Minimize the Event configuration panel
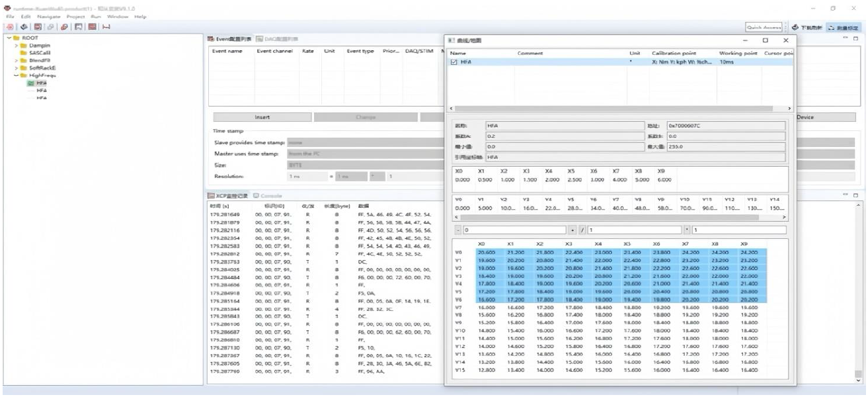This screenshot has height=397, width=868. point(845,39)
